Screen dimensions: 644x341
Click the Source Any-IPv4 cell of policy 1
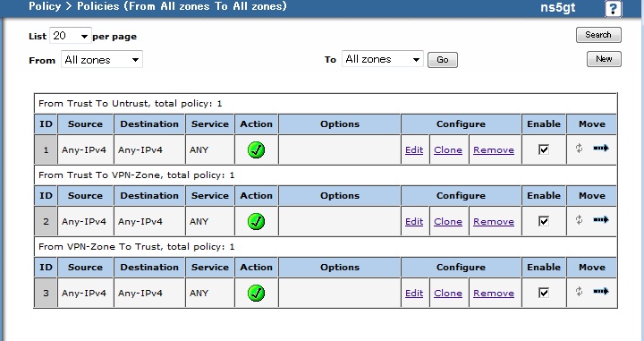pos(86,150)
